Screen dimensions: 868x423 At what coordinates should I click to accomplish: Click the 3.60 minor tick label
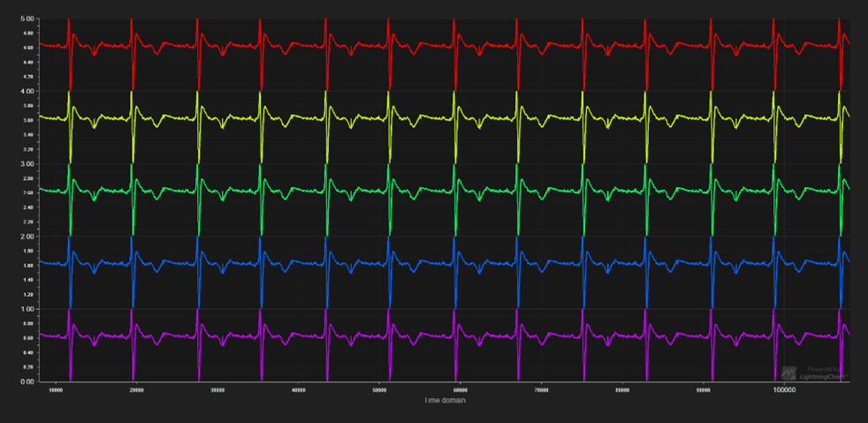tap(29, 120)
